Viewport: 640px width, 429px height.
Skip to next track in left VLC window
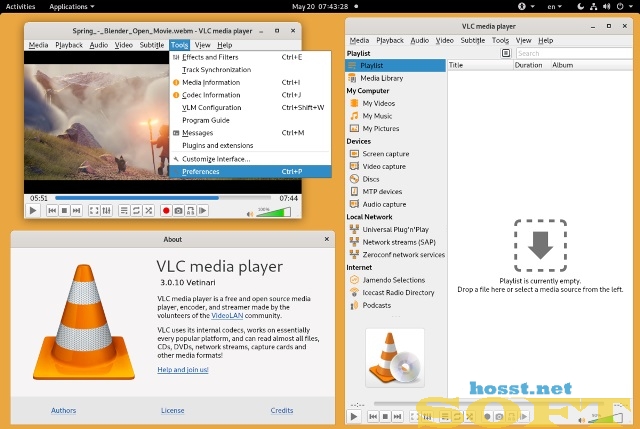pos(76,211)
